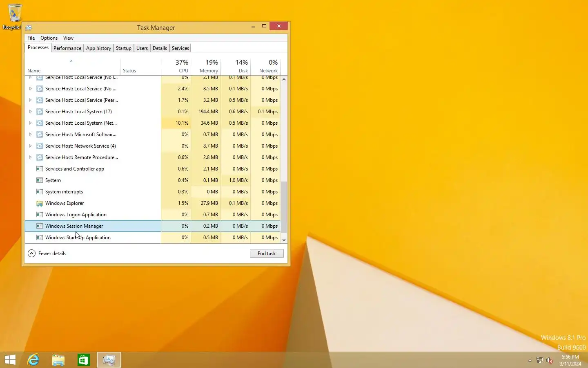Click the Windows Session Manager icon
The image size is (588, 368).
coord(40,226)
